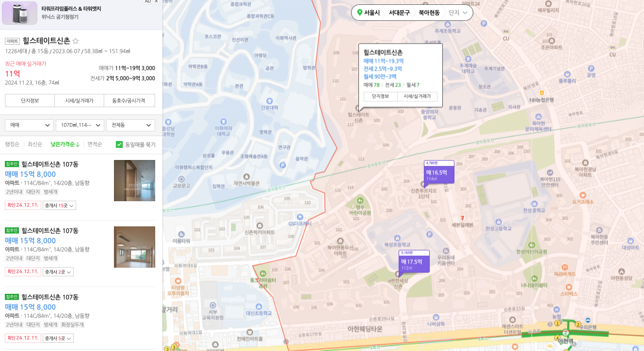This screenshot has width=644, height=351.
Task: Click the air purifier ad thumbnail
Action: coord(19,13)
